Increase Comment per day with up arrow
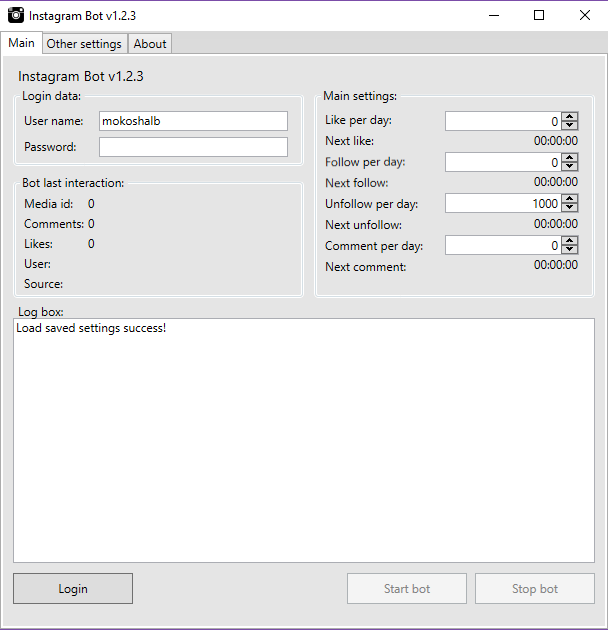608x630 pixels. pos(570,241)
